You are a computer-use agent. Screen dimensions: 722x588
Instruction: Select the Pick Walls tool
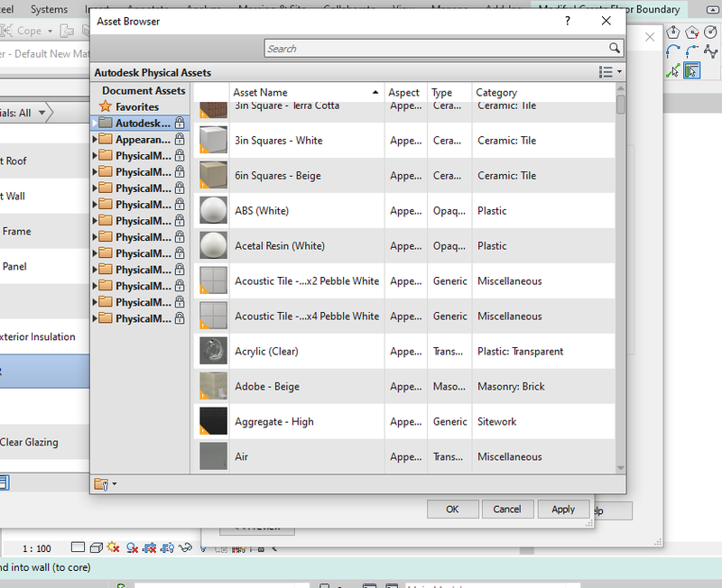691,71
